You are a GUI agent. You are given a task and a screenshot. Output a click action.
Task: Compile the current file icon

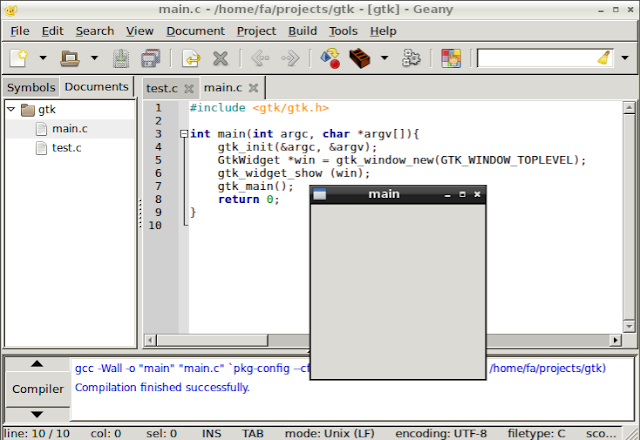point(330,58)
